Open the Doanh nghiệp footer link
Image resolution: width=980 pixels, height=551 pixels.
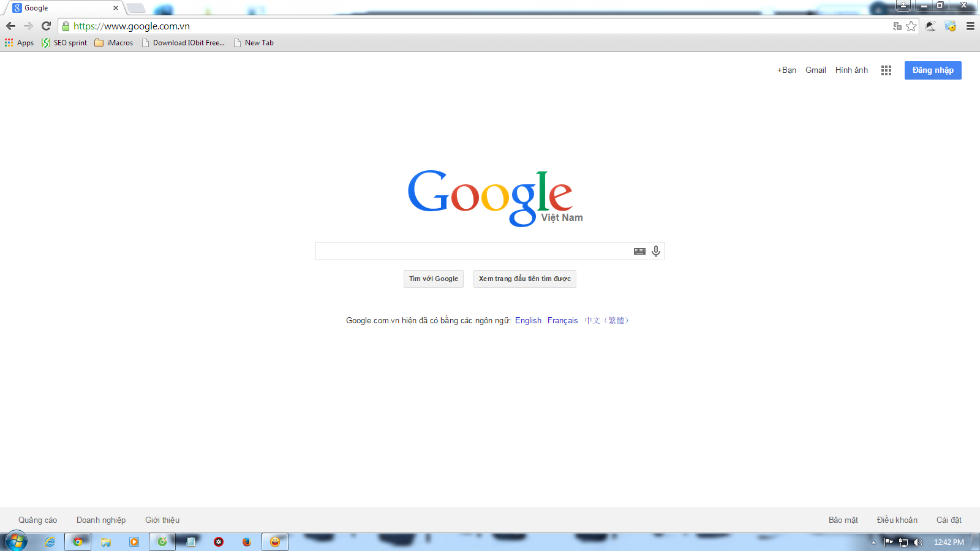pos(101,520)
